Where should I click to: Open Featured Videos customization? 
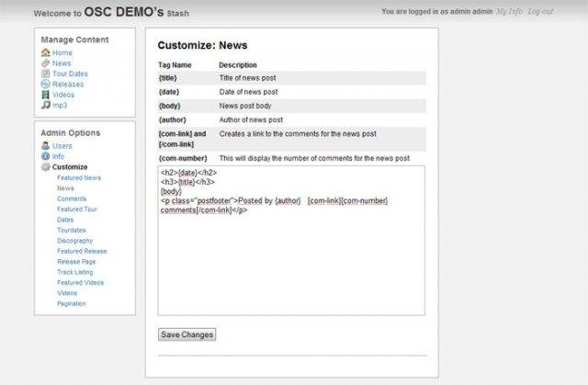click(80, 283)
